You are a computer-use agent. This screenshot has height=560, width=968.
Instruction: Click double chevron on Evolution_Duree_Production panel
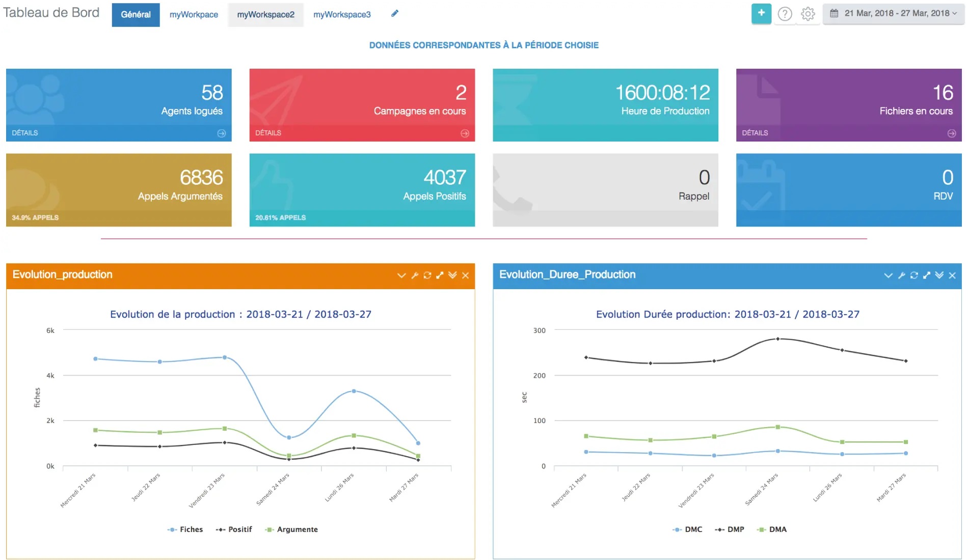(x=939, y=275)
